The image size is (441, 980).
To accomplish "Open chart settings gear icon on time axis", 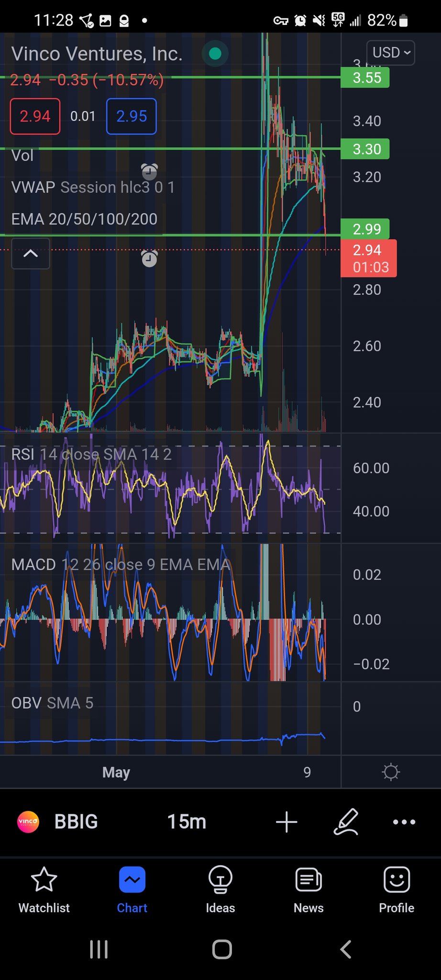I will pos(391,772).
